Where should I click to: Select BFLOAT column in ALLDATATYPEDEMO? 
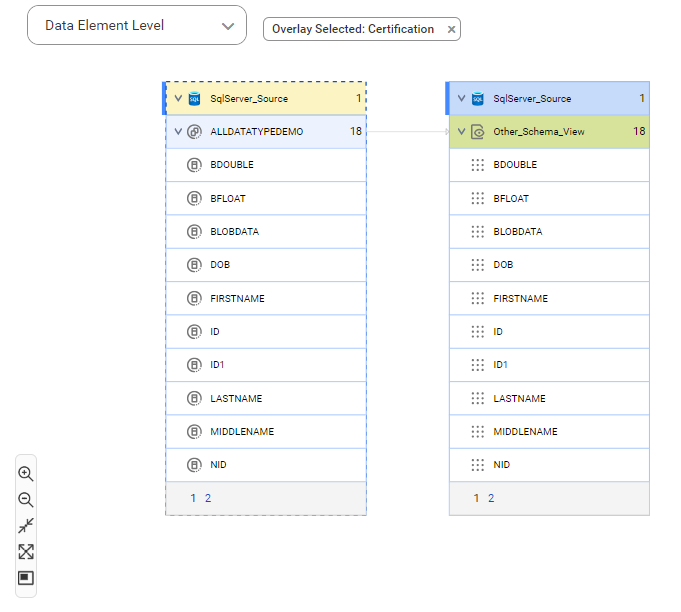pyautogui.click(x=266, y=198)
